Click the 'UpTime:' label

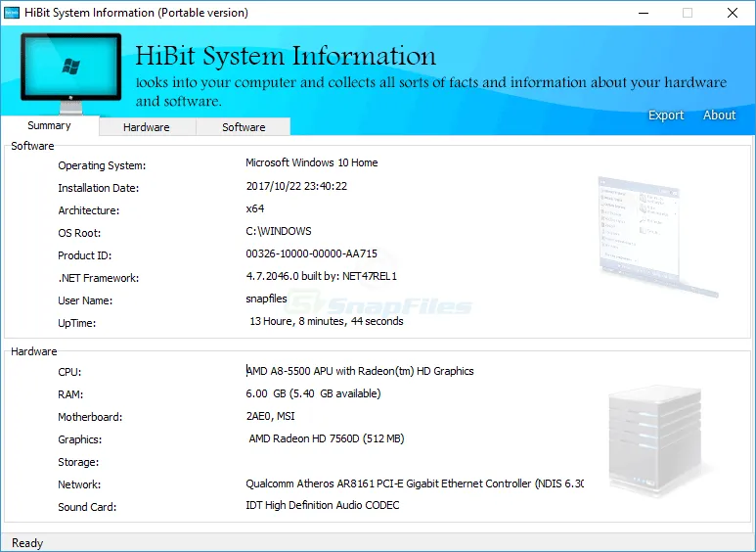click(x=77, y=323)
